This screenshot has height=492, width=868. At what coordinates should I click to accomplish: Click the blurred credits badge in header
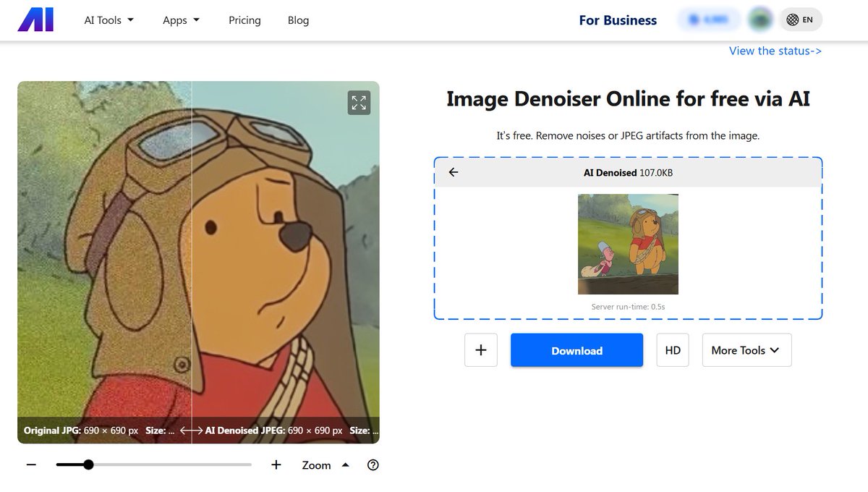pos(709,20)
